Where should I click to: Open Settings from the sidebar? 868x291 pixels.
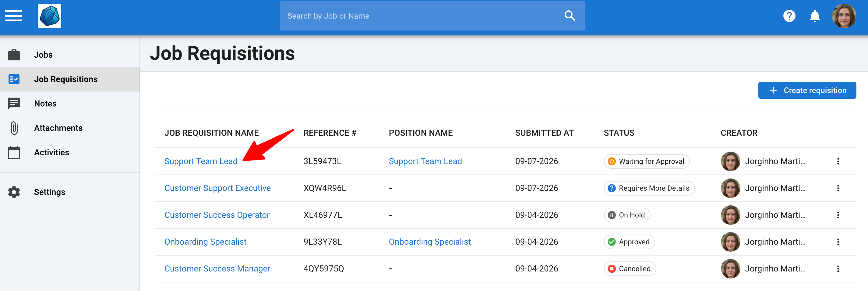[70, 192]
